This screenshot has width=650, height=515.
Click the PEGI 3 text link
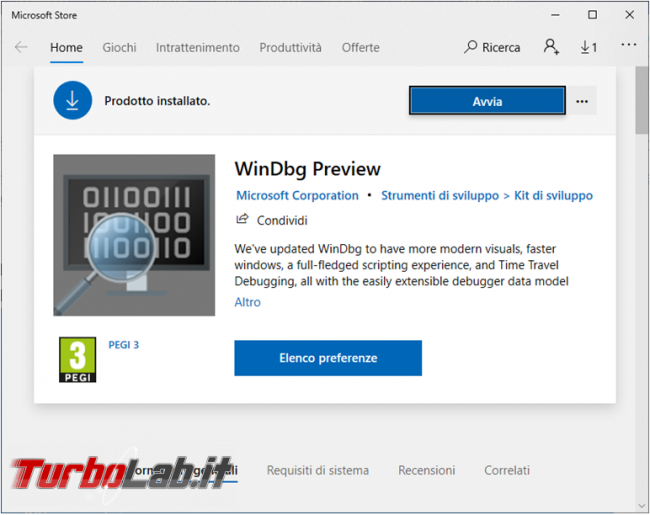coord(124,345)
